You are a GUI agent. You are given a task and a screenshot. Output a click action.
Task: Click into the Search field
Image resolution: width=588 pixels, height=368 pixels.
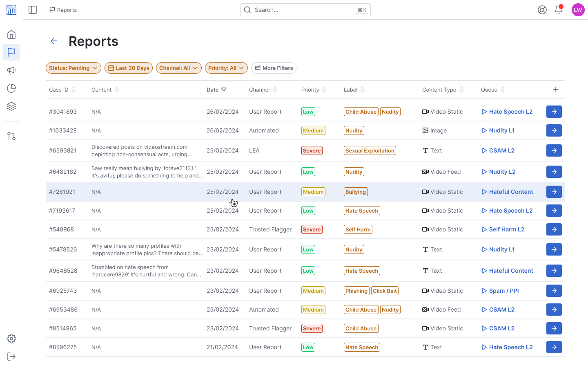[305, 9]
